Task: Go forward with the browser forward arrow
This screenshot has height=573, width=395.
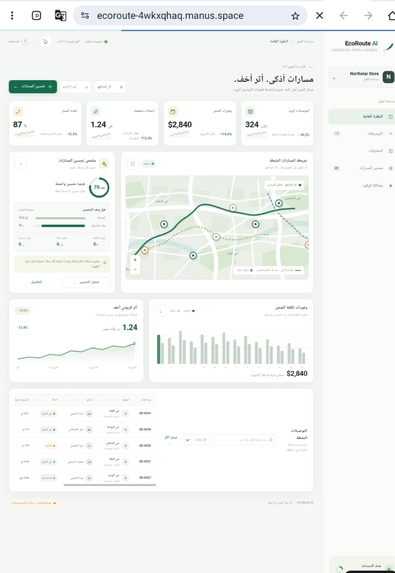Action: pyautogui.click(x=368, y=15)
